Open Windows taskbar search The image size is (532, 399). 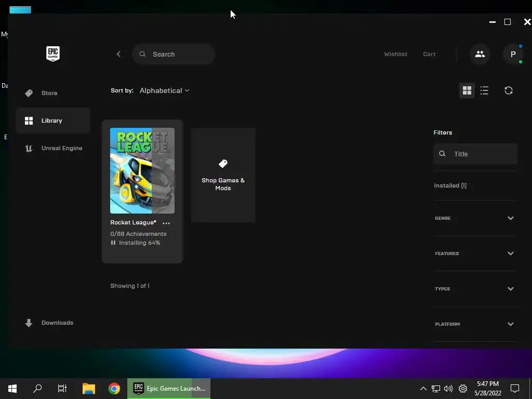coord(37,389)
